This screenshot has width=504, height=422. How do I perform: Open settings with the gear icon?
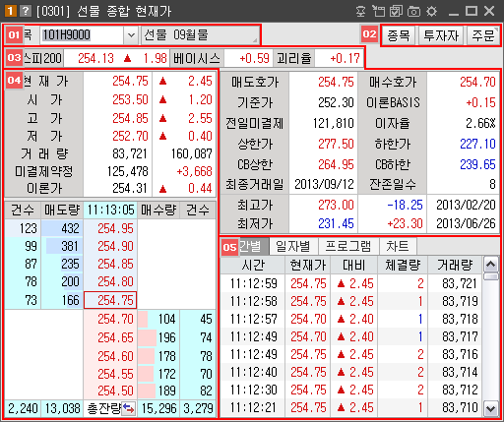(431, 12)
